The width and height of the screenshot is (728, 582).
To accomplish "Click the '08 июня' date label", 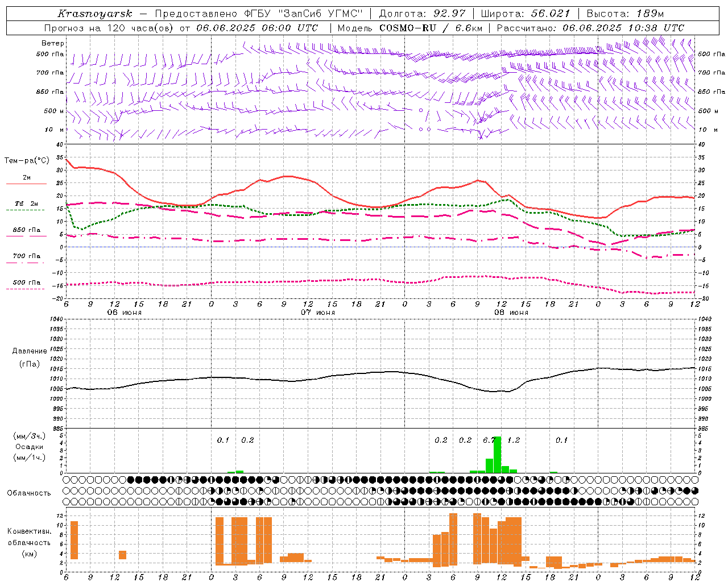I will point(511,313).
